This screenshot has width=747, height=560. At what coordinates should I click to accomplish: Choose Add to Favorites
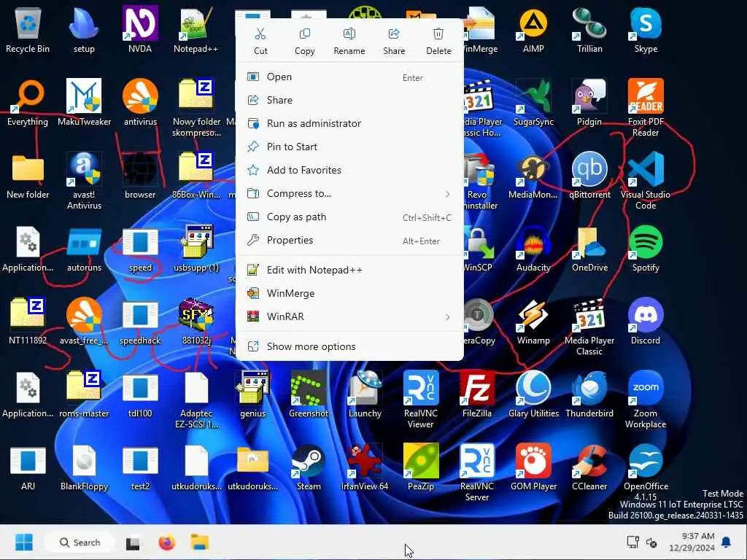coord(349,171)
